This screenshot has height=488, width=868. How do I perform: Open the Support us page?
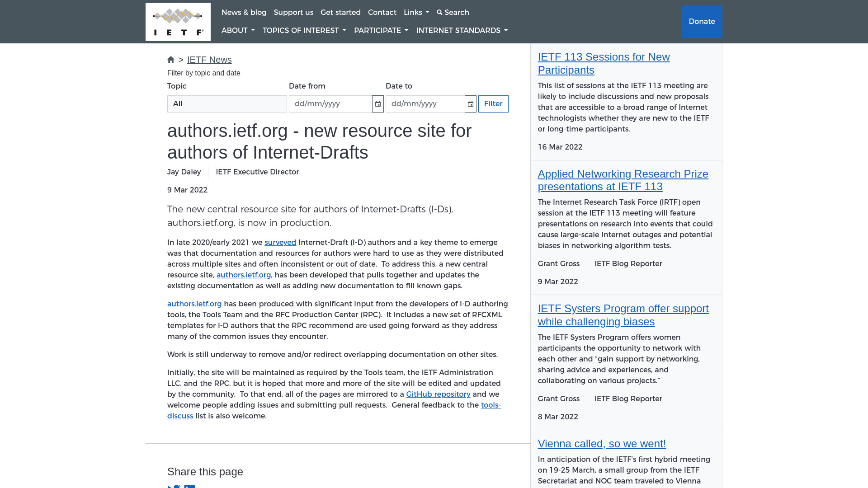(293, 12)
